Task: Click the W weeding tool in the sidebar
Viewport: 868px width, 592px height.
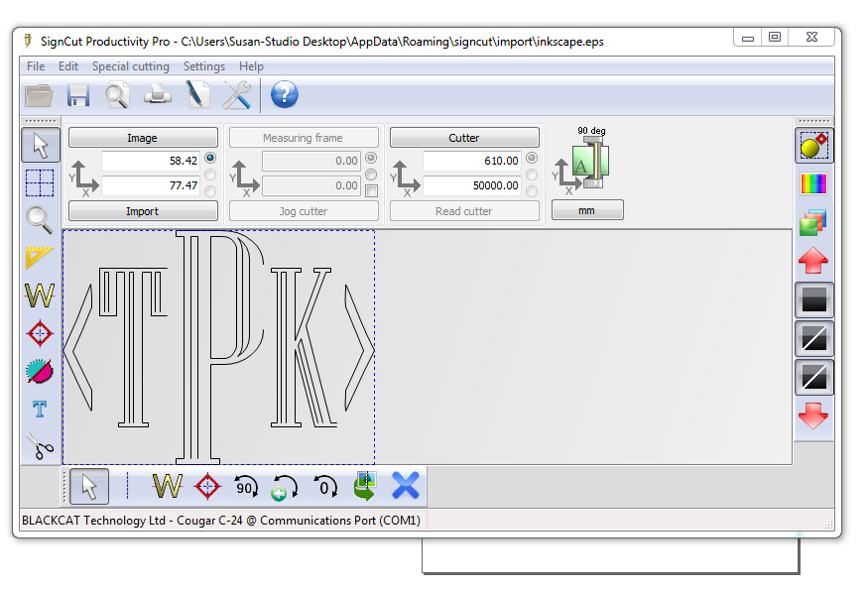Action: [x=40, y=295]
